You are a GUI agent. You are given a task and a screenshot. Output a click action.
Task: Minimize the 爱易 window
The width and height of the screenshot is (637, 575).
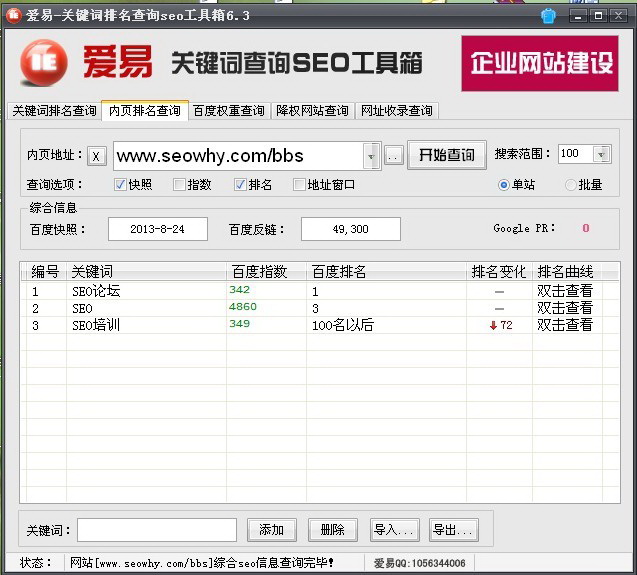[x=578, y=16]
